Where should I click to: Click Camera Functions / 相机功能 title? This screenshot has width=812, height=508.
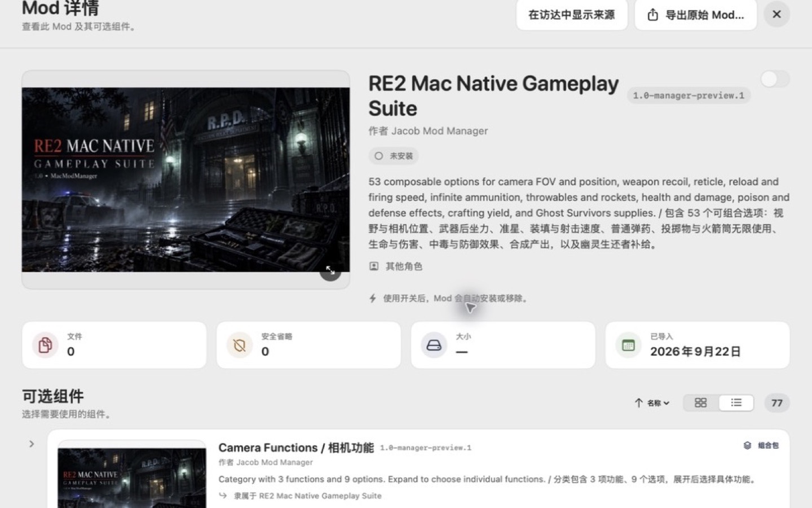coord(296,448)
